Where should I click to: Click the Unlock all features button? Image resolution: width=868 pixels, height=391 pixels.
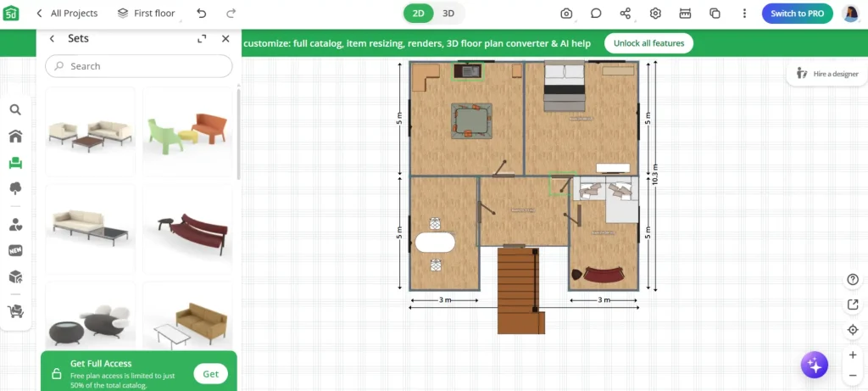(x=648, y=43)
